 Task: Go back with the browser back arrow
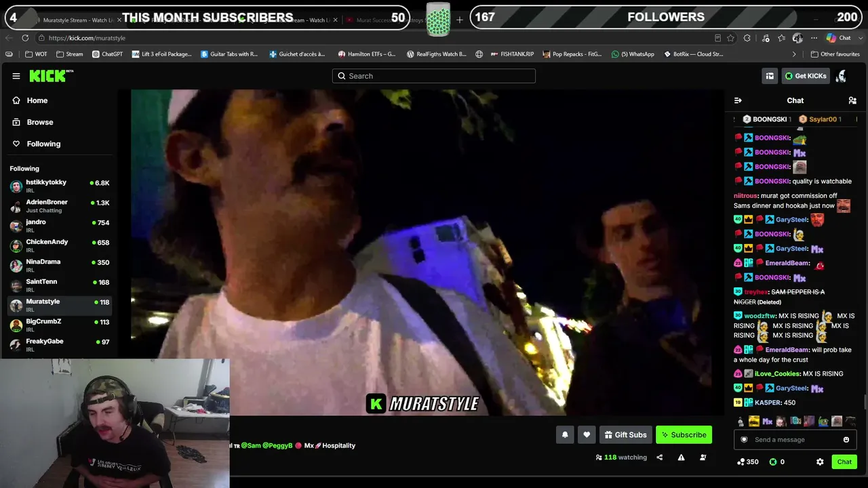pyautogui.click(x=9, y=38)
